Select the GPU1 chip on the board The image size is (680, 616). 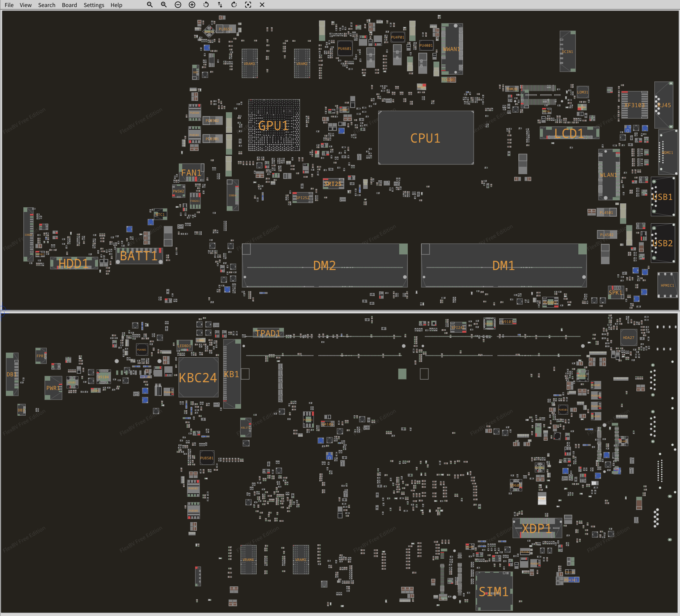click(x=274, y=125)
